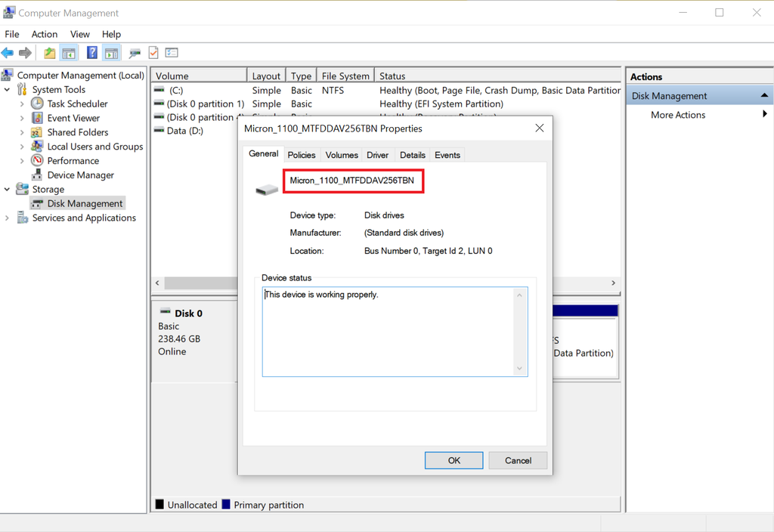Go up one level with folder icon
Image resolution: width=774 pixels, height=532 pixels.
tap(49, 52)
